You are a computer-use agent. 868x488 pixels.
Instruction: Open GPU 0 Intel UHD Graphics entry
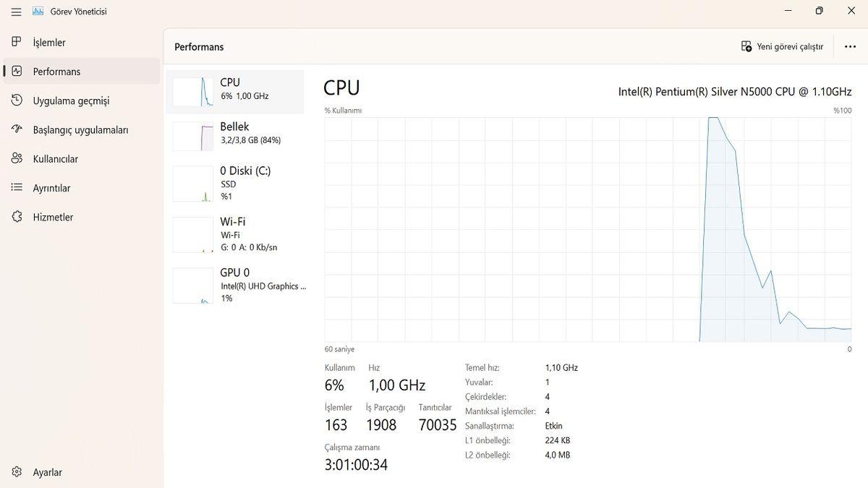(235, 285)
